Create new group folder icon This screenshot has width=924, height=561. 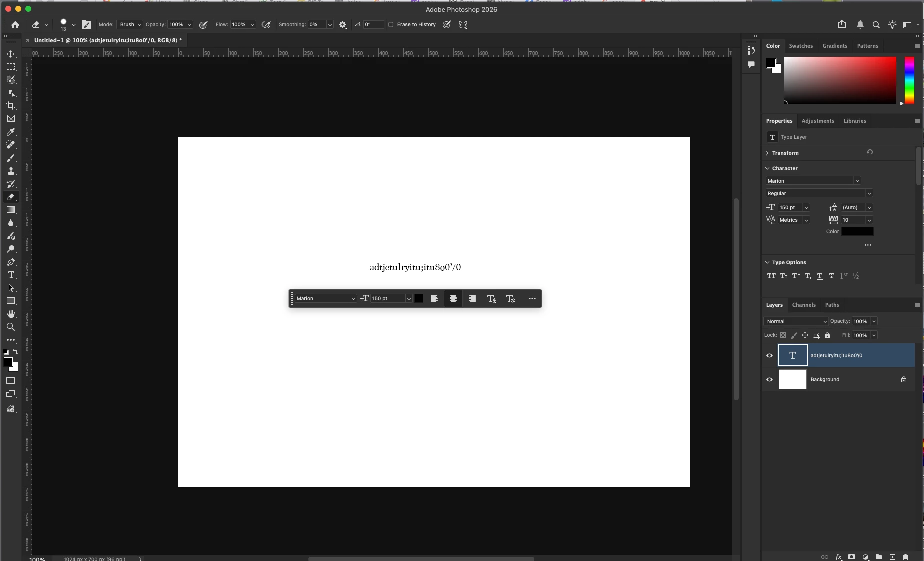click(879, 557)
